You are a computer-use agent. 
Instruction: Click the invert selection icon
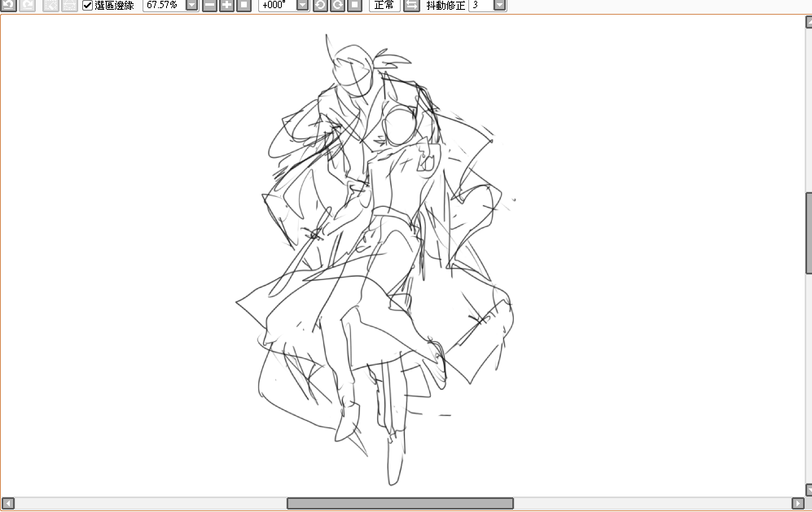pos(69,5)
